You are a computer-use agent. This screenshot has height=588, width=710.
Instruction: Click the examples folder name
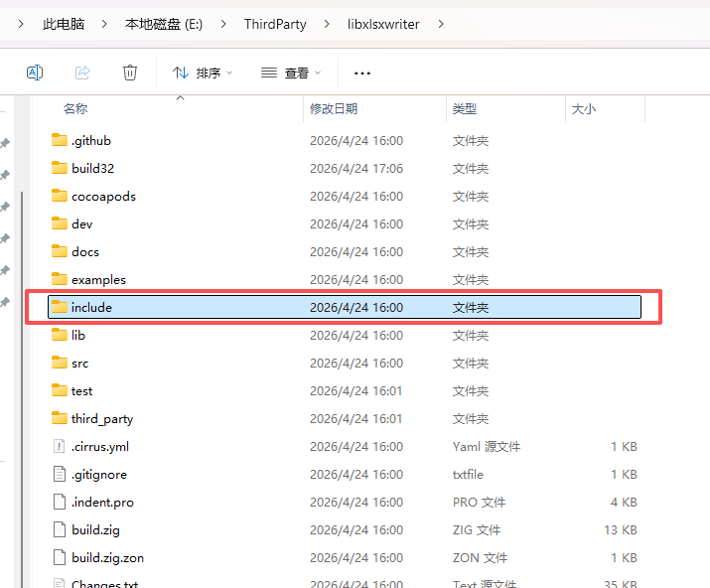(x=98, y=280)
